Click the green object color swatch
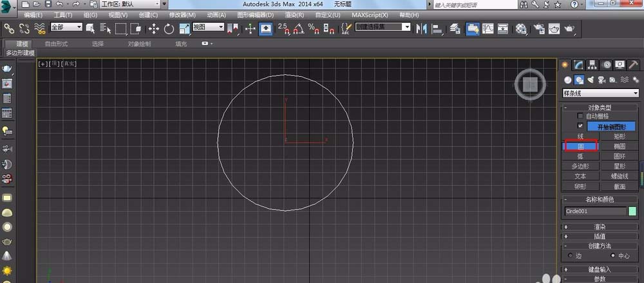Screen dimensions: 644x283 [x=632, y=211]
